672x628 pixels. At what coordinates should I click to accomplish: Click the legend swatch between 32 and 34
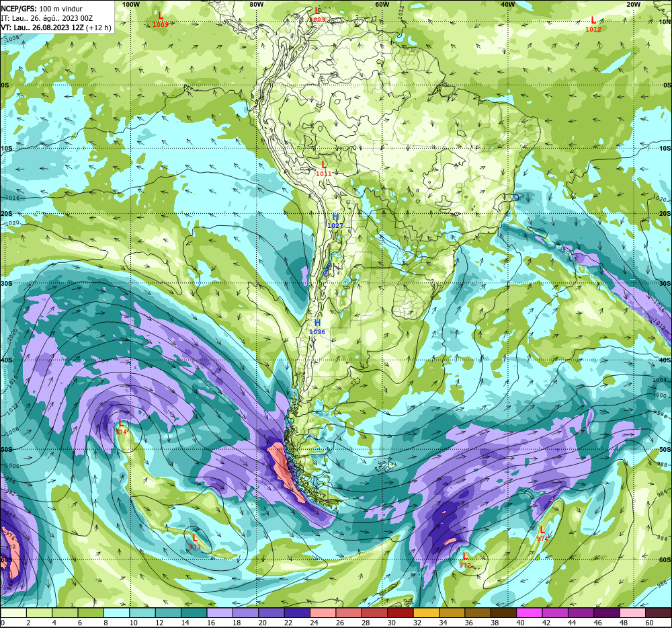coord(427,613)
